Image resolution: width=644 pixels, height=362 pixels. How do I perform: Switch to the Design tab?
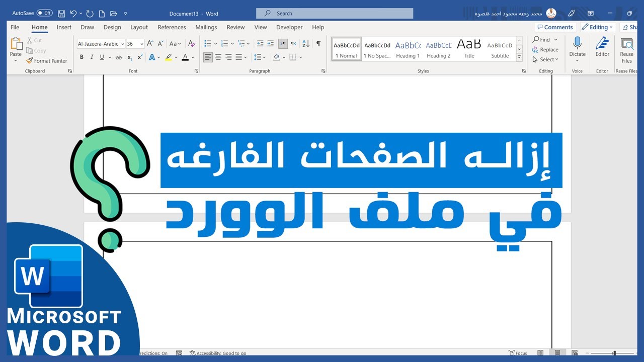pos(112,27)
